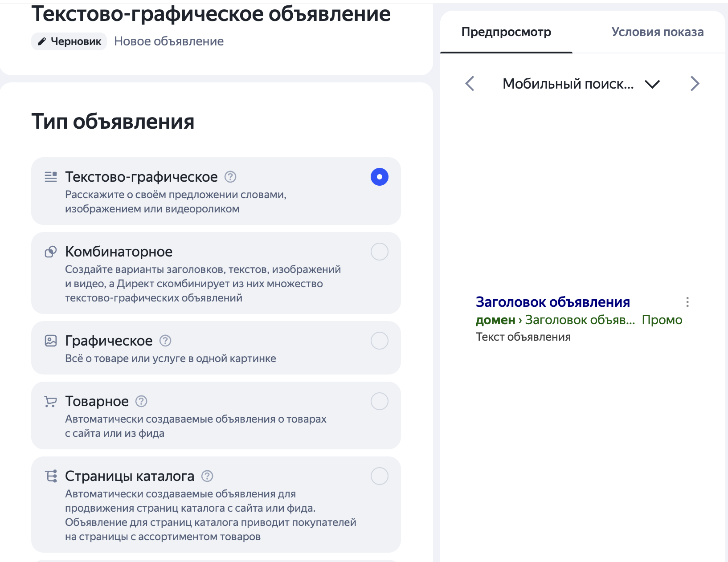Click the shopping cart icon for Товарное
This screenshot has width=728, height=562.
tap(50, 401)
